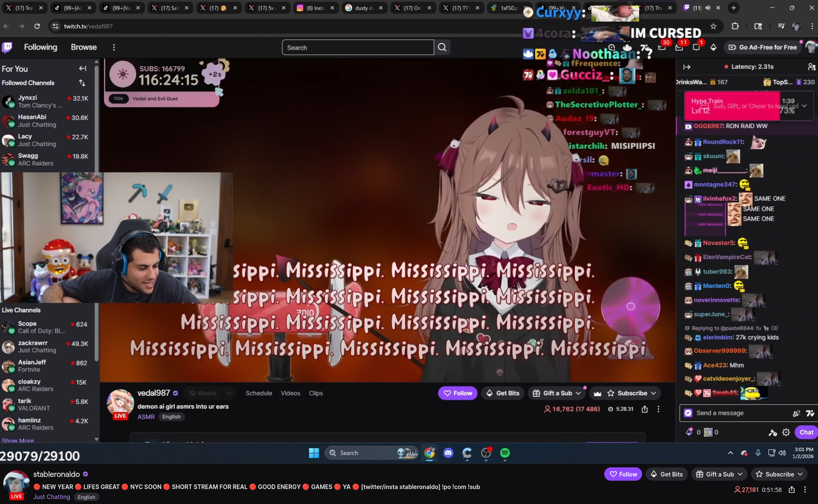The height and width of the screenshot is (504, 818).
Task: Bookmark this page with star icon
Action: tap(713, 26)
